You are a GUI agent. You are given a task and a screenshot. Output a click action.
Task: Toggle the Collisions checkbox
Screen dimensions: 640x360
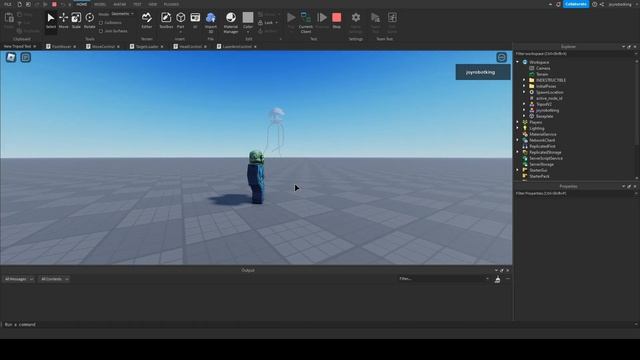101,23
